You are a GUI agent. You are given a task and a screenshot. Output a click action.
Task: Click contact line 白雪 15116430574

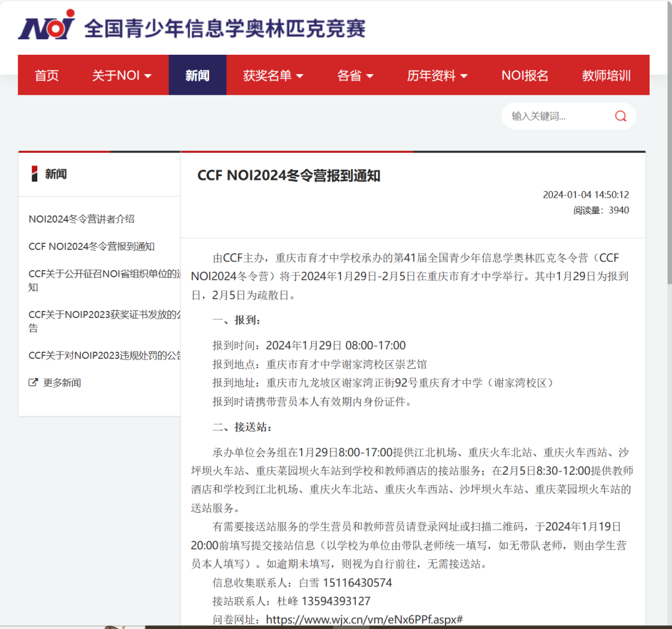click(302, 583)
